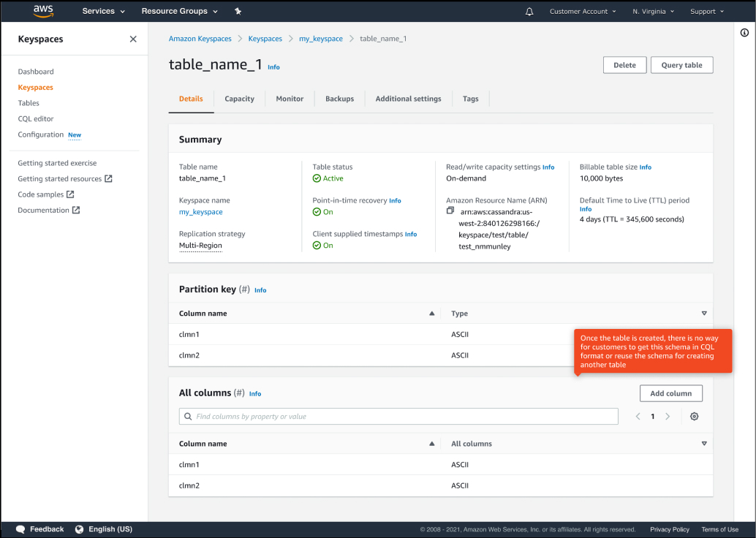Viewport: 756px width, 538px height.
Task: Switch to the Capacity tab
Action: pos(239,99)
